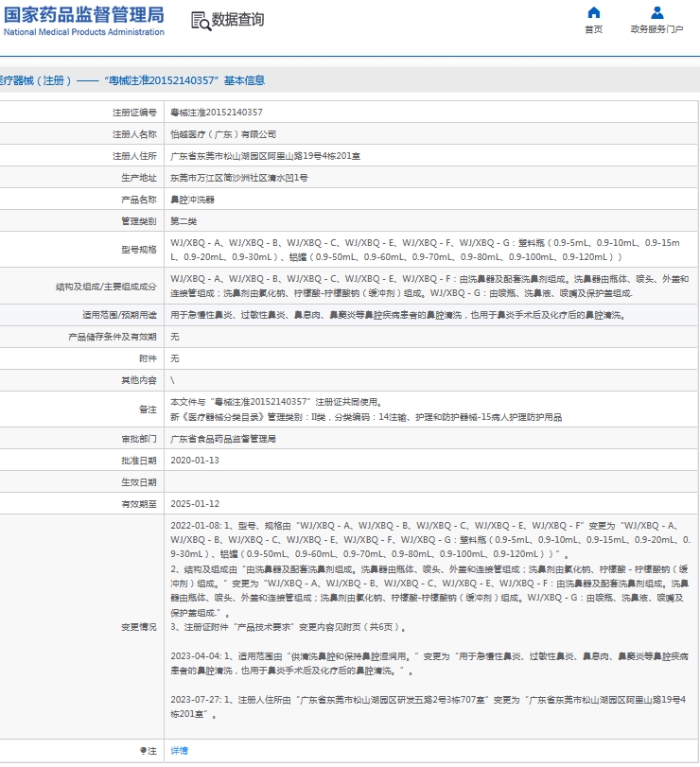
Task: Click the 适用范围/预期用途 label
Action: click(119, 315)
